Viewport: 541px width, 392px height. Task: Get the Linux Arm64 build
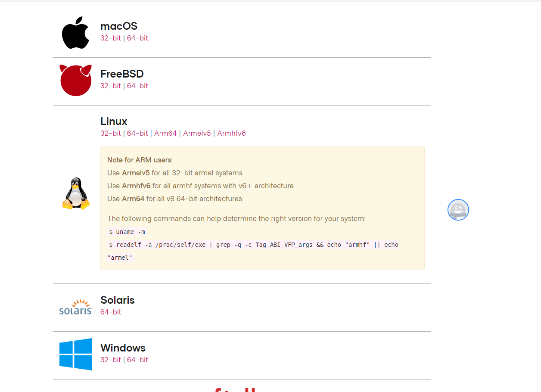click(165, 133)
